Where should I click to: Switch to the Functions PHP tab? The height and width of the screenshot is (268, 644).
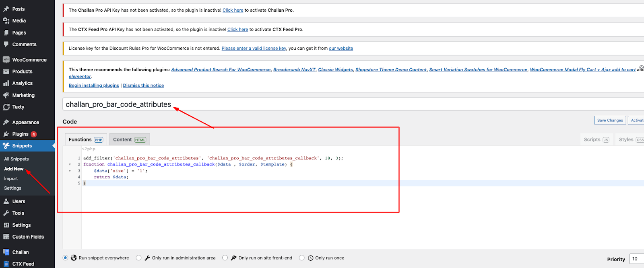pos(86,139)
